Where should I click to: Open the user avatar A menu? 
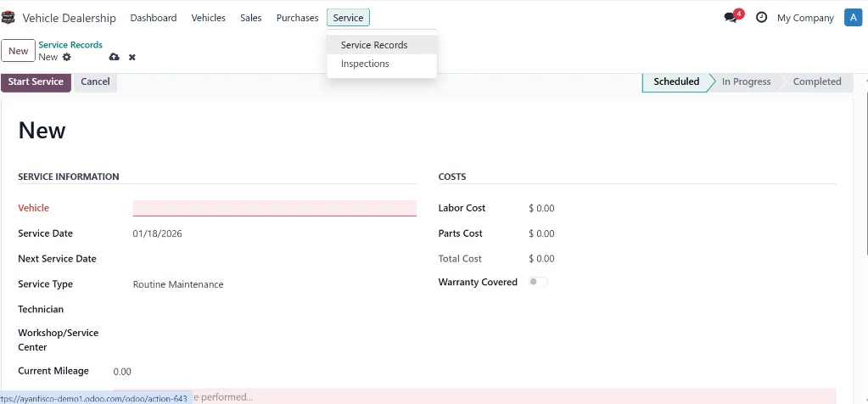[x=853, y=18]
